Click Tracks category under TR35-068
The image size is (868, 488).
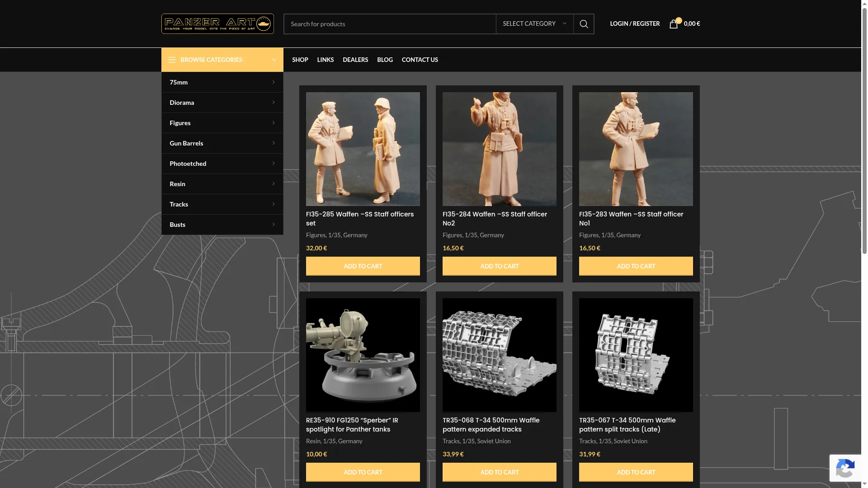[x=451, y=441]
